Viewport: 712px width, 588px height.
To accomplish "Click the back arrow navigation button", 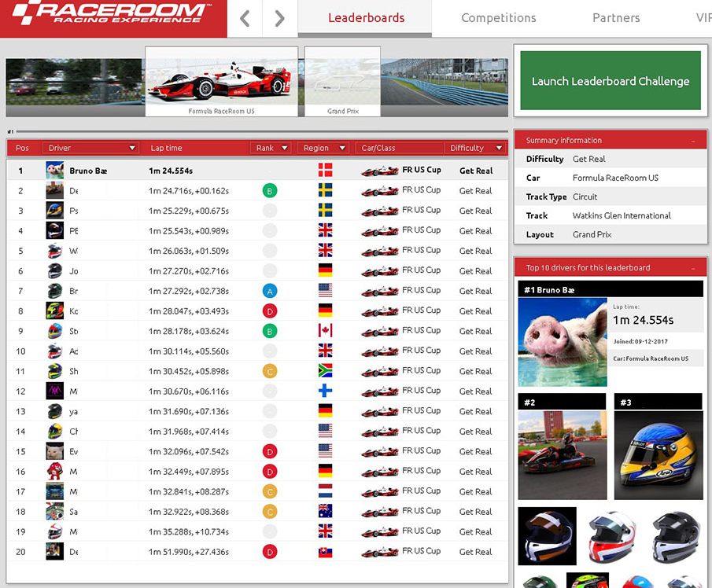I will point(245,18).
